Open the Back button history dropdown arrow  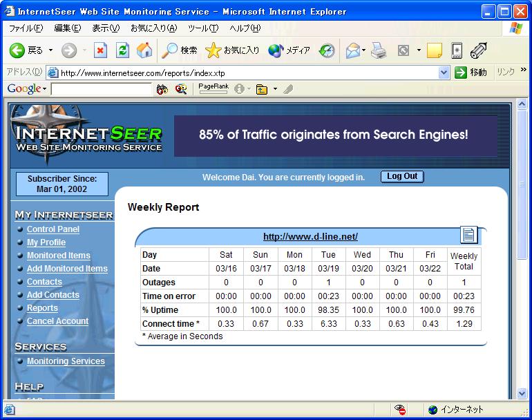pos(50,50)
